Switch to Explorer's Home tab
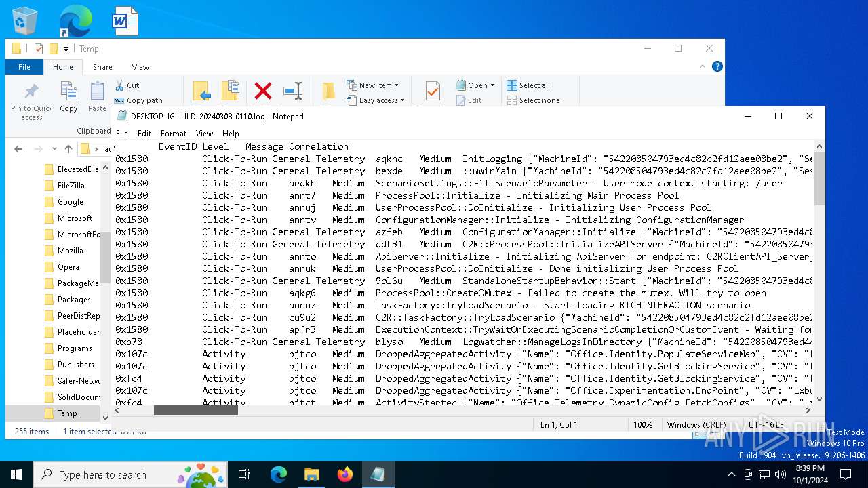The image size is (868, 488). (63, 67)
